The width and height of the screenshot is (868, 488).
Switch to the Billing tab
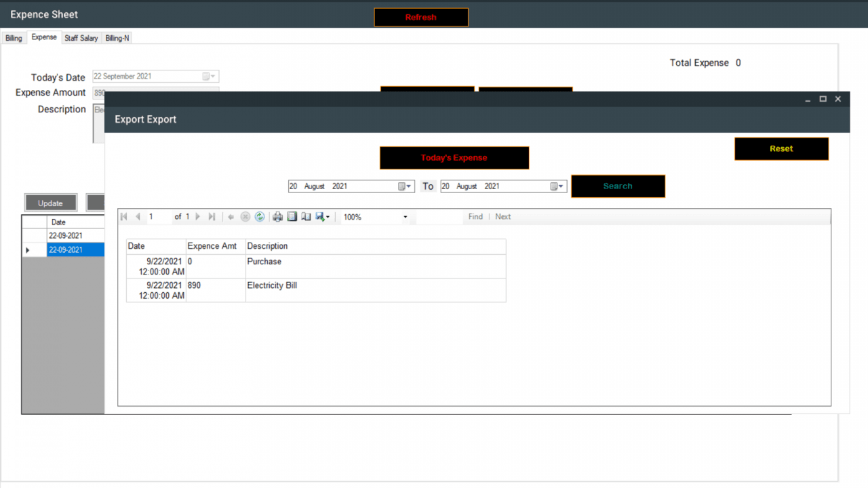point(14,38)
